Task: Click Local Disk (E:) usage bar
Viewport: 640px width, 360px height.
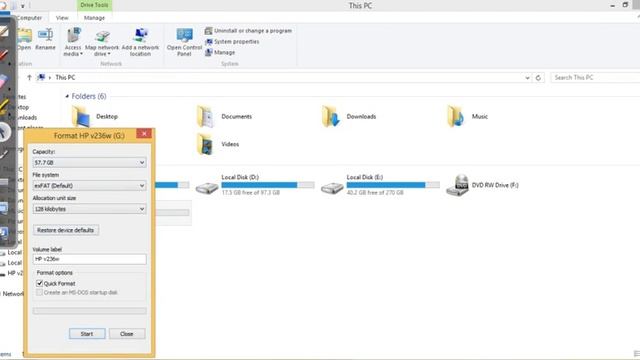Action: 393,185
